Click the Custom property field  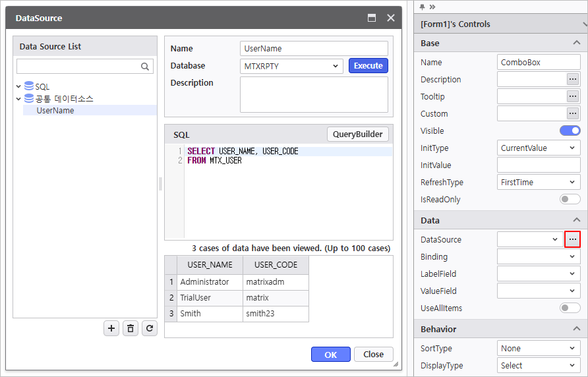532,113
